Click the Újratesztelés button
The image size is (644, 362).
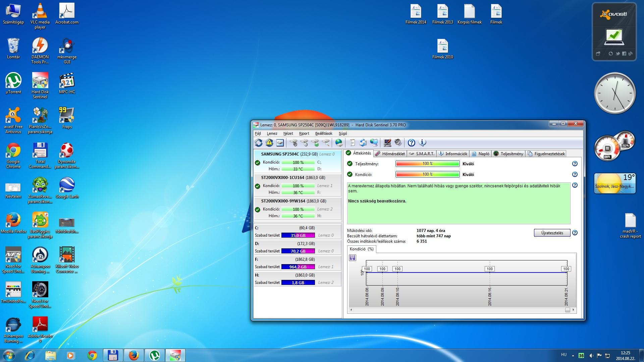552,233
